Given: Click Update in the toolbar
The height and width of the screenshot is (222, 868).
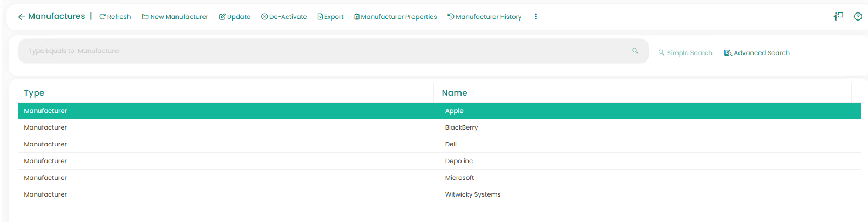Looking at the screenshot, I should pos(235,17).
